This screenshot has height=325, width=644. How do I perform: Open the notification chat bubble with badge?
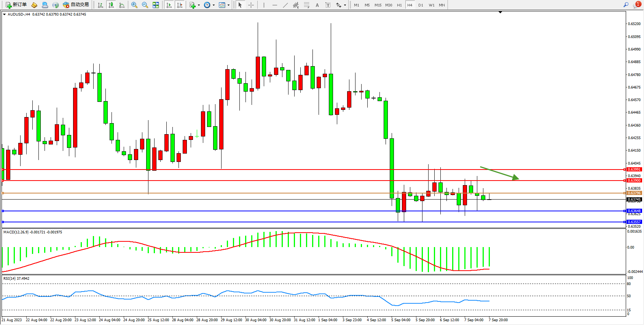click(x=637, y=5)
